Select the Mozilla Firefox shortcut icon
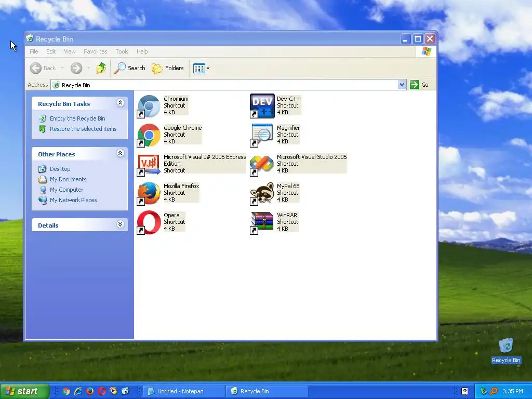532x399 pixels. (149, 194)
